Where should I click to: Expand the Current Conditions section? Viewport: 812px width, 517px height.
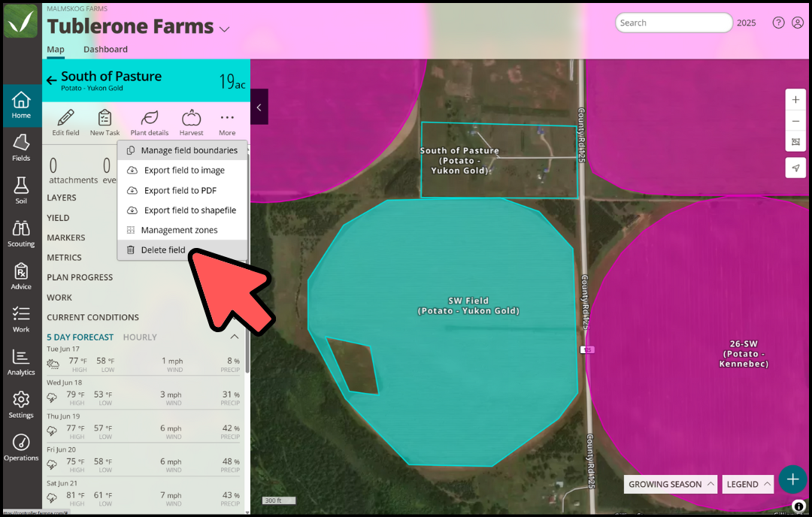pos(92,317)
